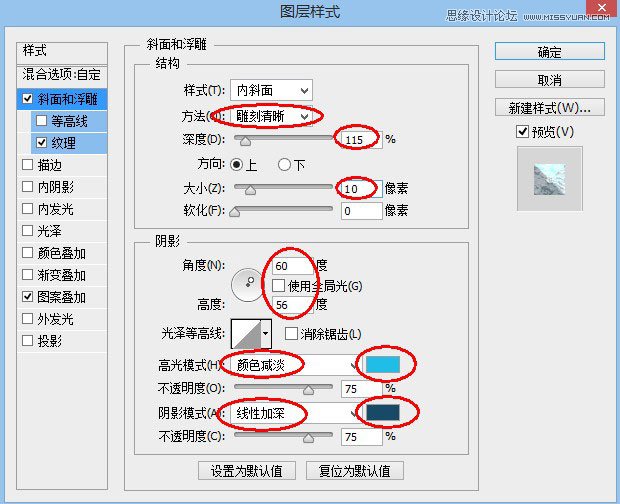Click highlight opacity field 75

point(361,389)
